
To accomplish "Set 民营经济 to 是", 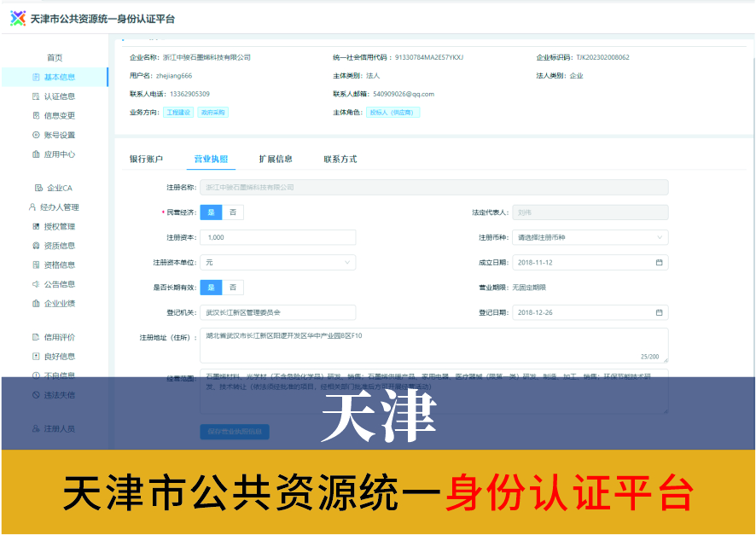I will point(211,212).
